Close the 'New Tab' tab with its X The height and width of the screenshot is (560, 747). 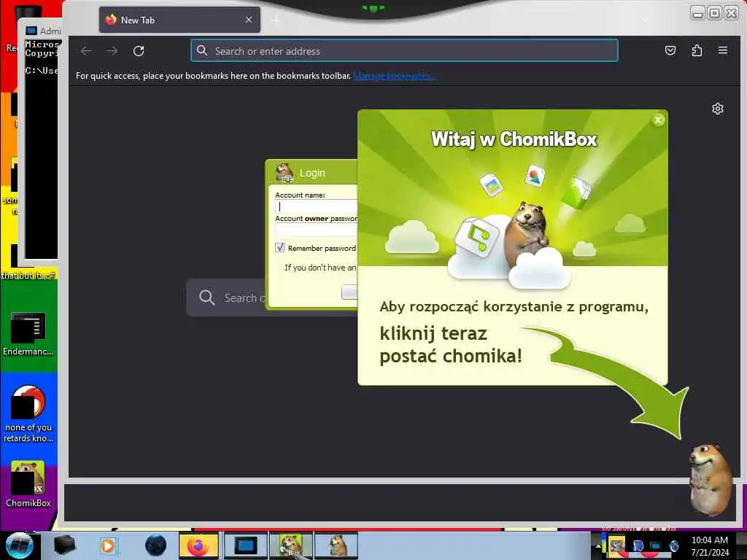[249, 20]
